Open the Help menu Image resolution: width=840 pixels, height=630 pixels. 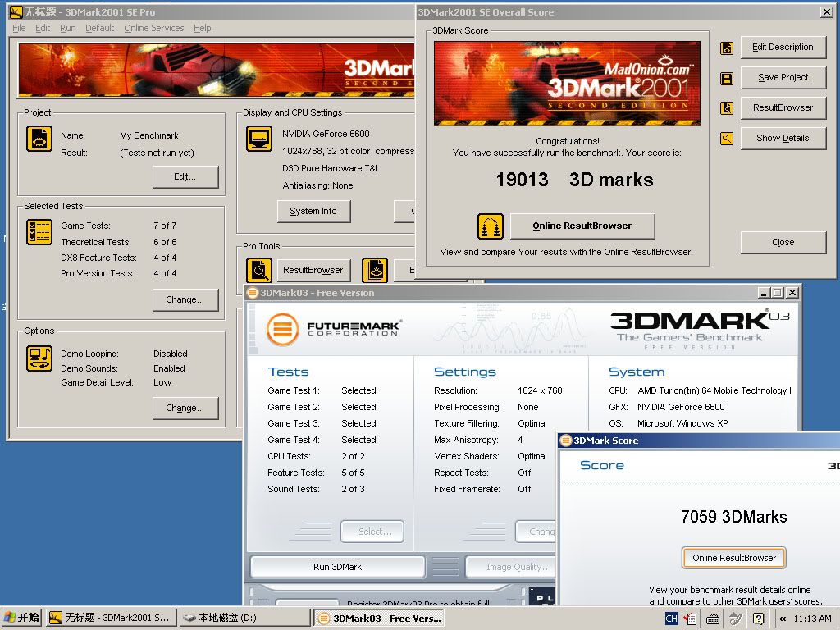click(202, 28)
